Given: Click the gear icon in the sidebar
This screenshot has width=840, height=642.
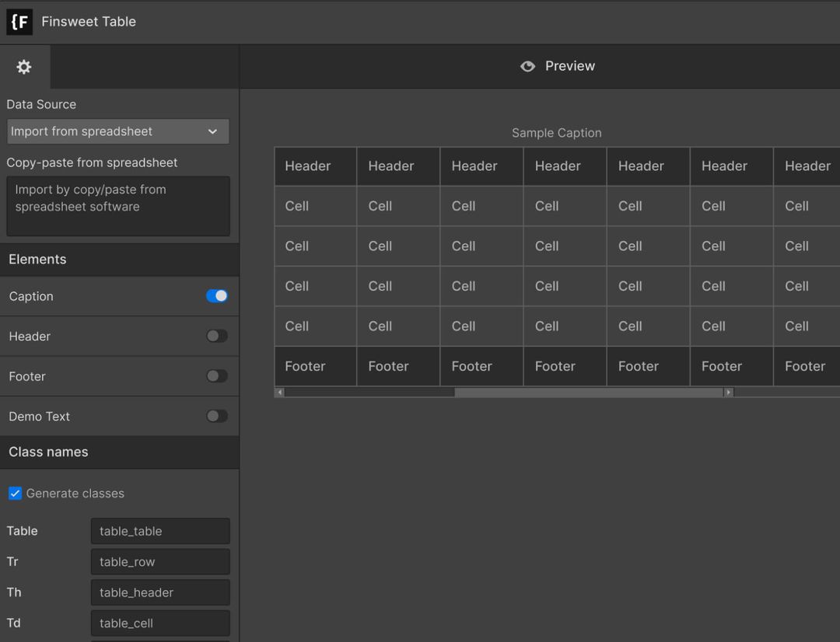Looking at the screenshot, I should (24, 66).
